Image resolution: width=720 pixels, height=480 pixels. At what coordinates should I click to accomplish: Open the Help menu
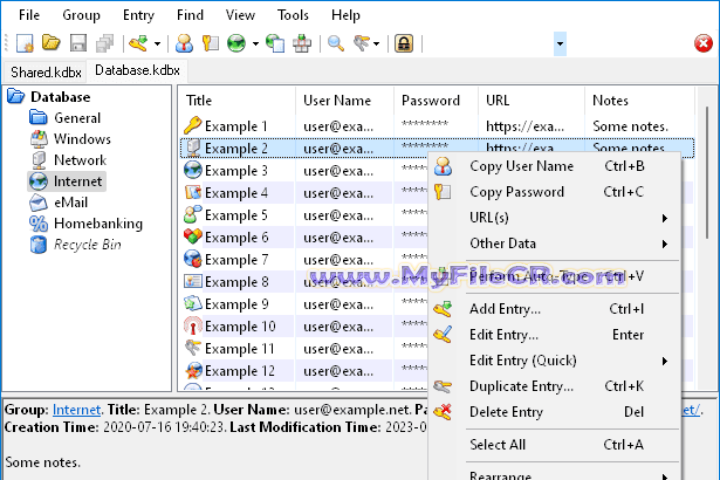click(346, 15)
